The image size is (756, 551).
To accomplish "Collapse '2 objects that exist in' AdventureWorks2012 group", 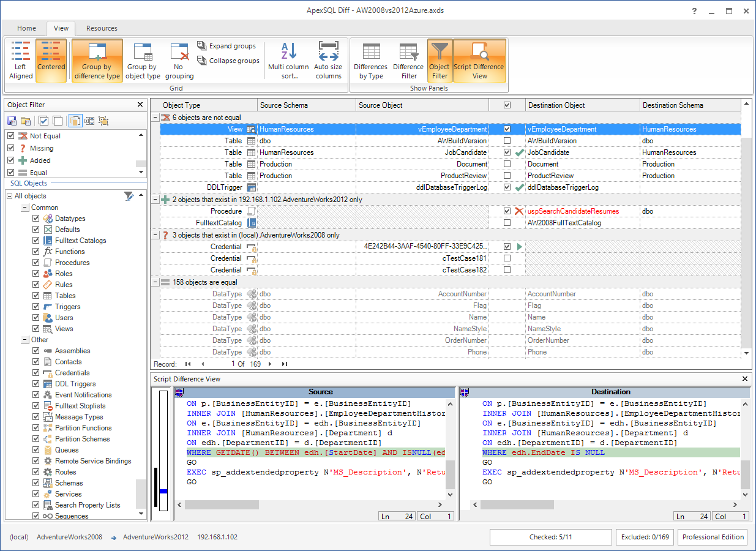I will click(x=155, y=200).
